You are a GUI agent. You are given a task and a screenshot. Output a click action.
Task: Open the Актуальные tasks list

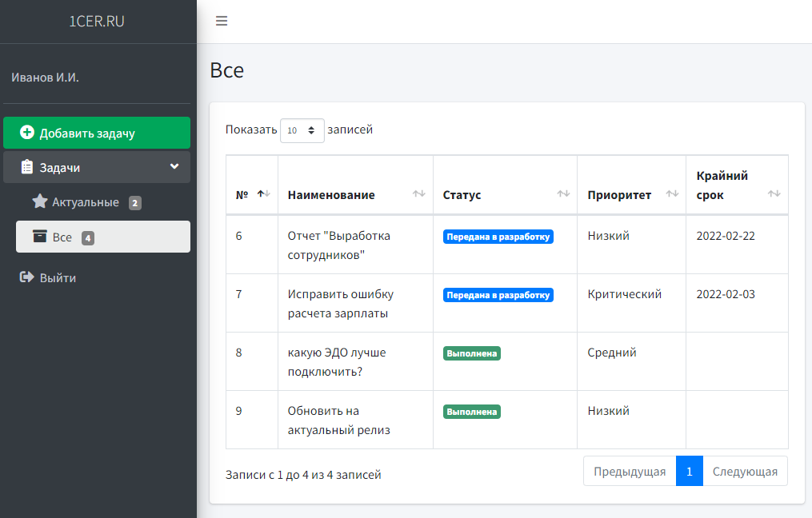tap(86, 202)
